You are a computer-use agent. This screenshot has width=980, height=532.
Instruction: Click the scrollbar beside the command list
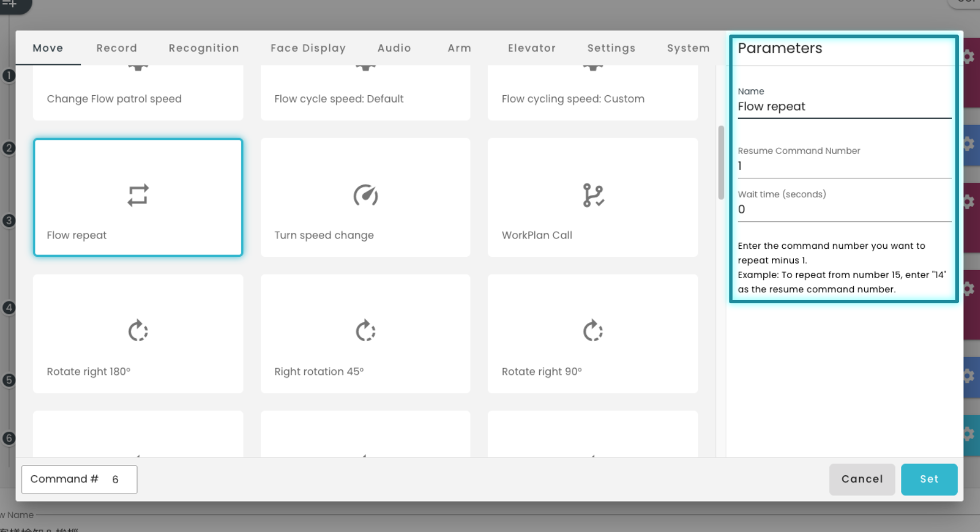pos(720,166)
